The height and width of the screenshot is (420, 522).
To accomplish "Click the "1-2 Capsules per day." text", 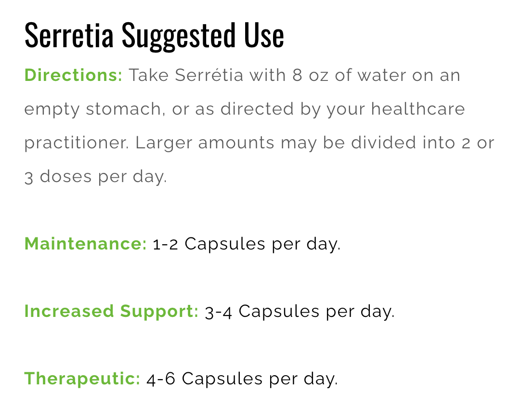I will pyautogui.click(x=247, y=244).
